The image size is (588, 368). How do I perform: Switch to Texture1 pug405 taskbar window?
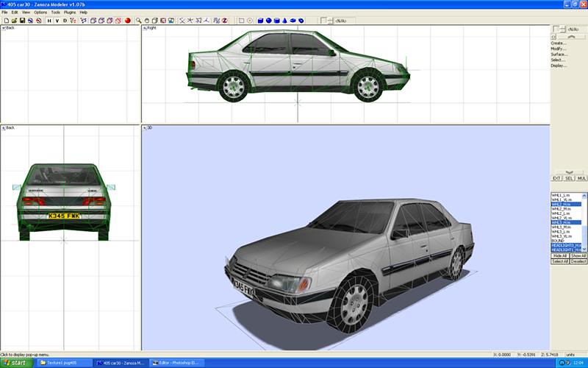[x=65, y=363]
